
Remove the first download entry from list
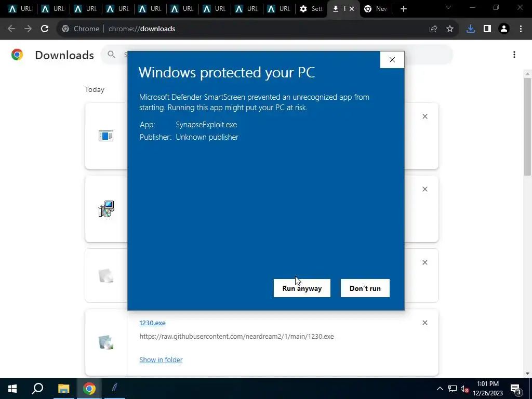pos(425,116)
